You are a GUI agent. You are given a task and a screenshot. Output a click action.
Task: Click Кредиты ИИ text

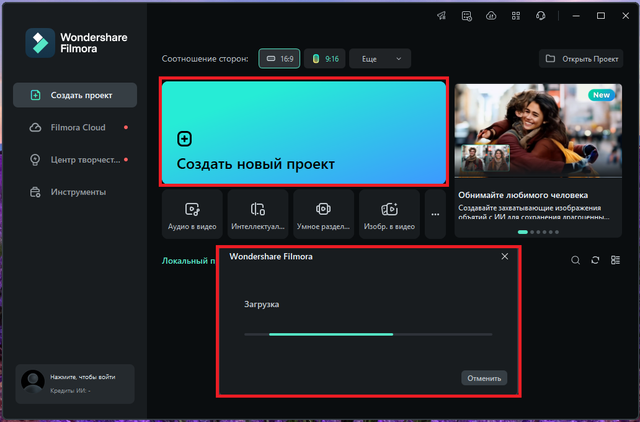(70, 391)
